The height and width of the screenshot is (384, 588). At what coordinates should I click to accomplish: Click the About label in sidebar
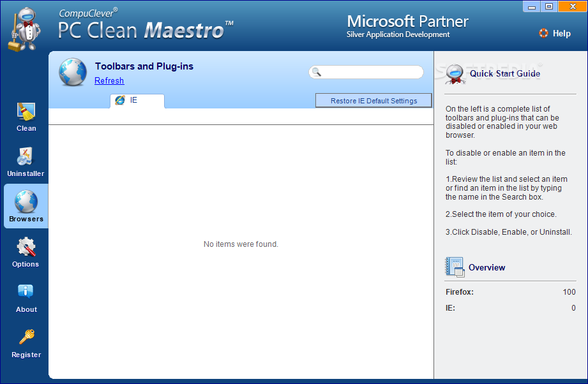click(26, 309)
